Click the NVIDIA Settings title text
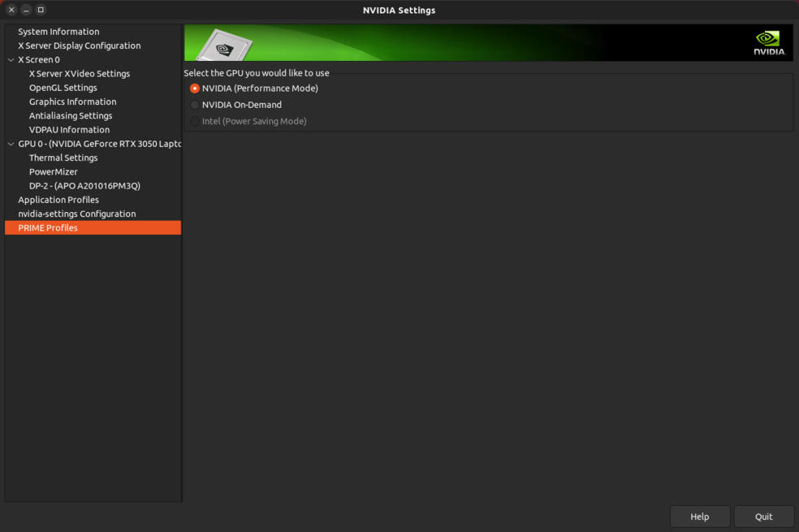799x532 pixels. coord(399,11)
